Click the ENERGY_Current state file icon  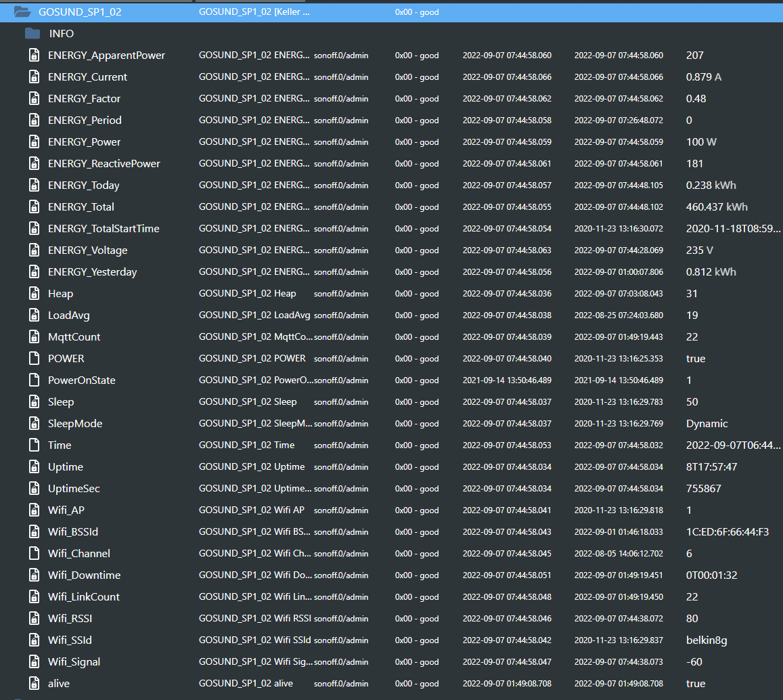[x=34, y=77]
